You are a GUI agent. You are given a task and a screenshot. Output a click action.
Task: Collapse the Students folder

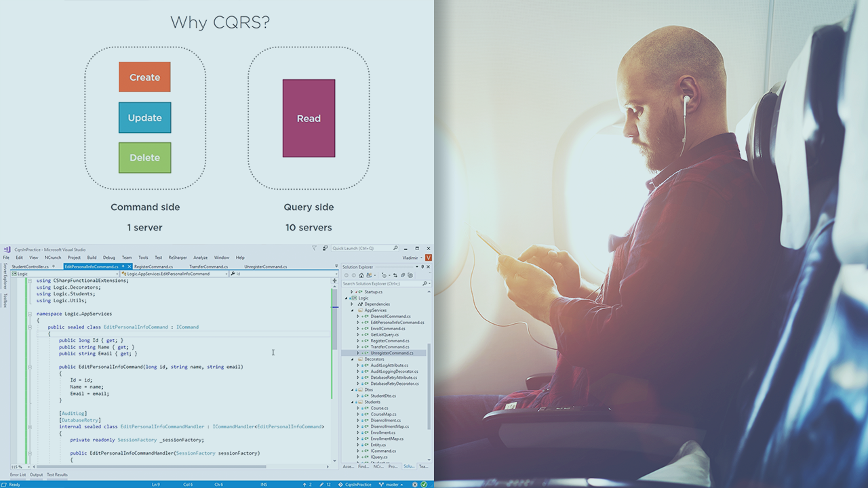tap(352, 402)
